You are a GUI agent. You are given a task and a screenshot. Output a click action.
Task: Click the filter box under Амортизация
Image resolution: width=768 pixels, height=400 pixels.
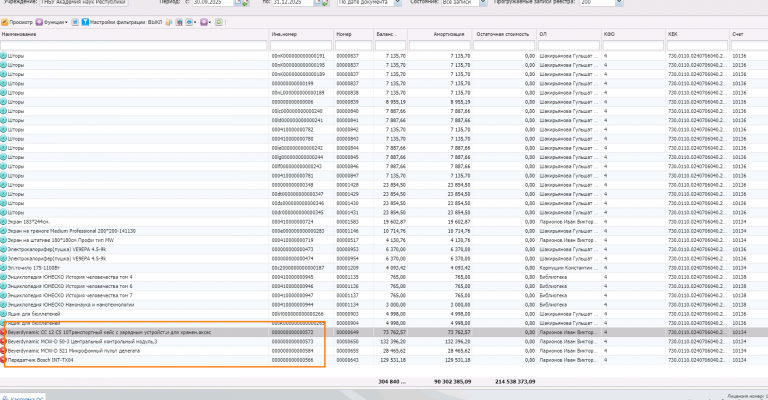[439, 46]
